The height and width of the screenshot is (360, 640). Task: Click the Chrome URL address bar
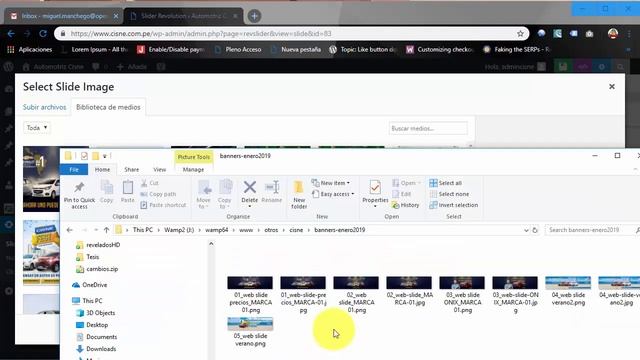(x=292, y=33)
